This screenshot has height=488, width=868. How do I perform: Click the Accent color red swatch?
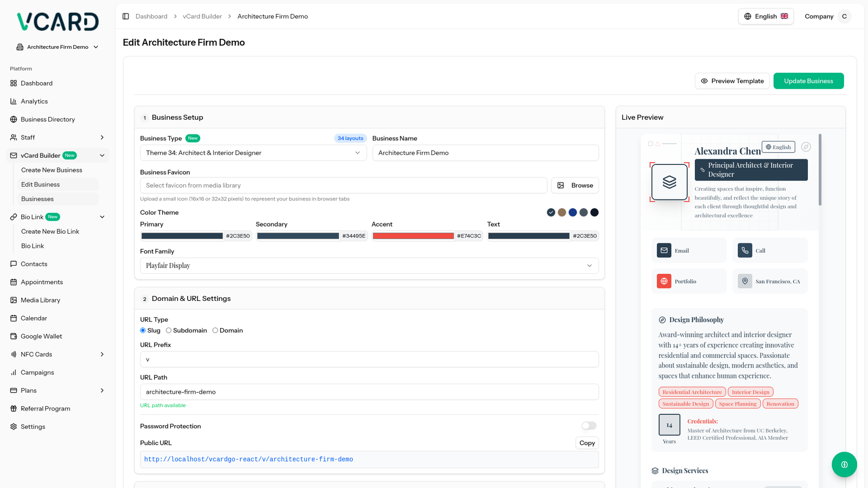click(x=413, y=236)
